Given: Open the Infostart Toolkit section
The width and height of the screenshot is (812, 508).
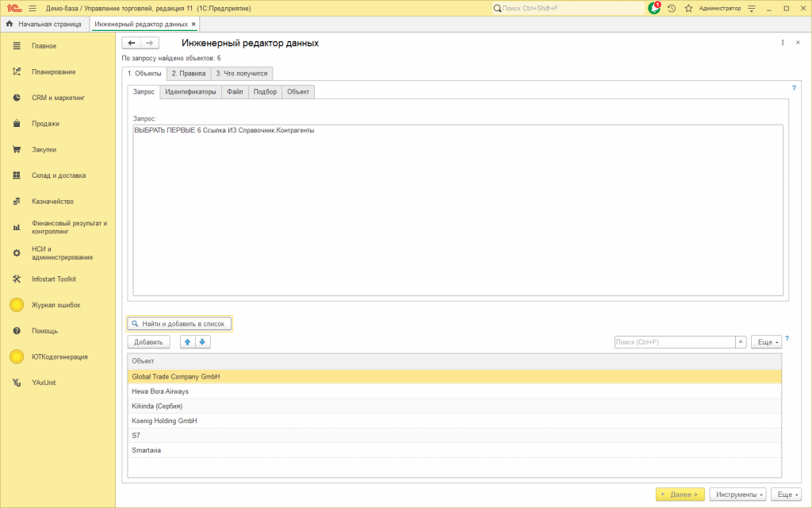Looking at the screenshot, I should tap(54, 279).
